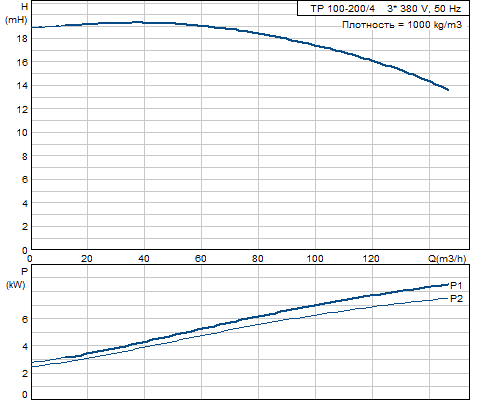Click the Плотность = 1000 kg/m3 label
The width and height of the screenshot is (500, 400).
402,25
